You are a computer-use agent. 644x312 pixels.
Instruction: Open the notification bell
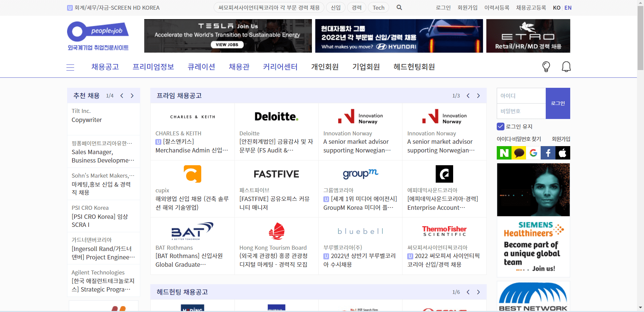point(566,66)
